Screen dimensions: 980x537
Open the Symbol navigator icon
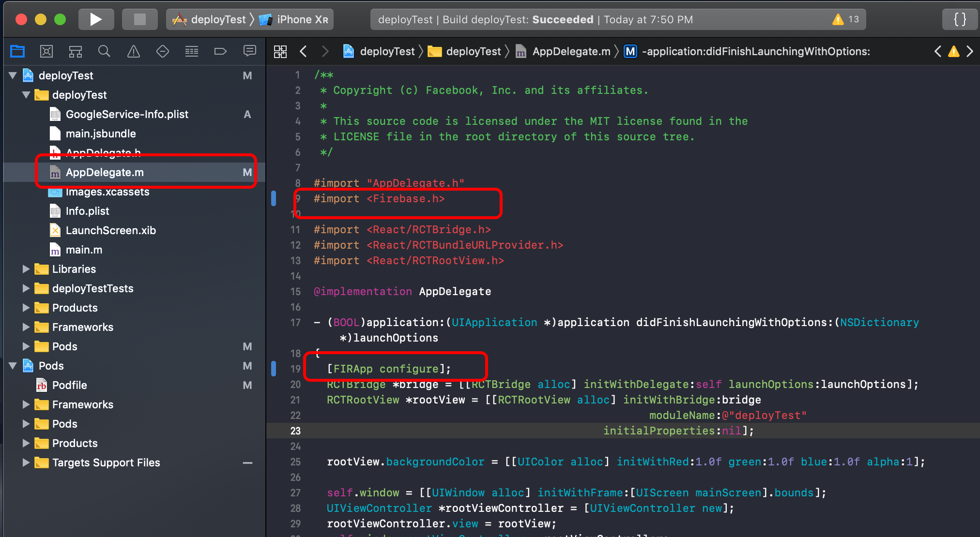(x=75, y=51)
